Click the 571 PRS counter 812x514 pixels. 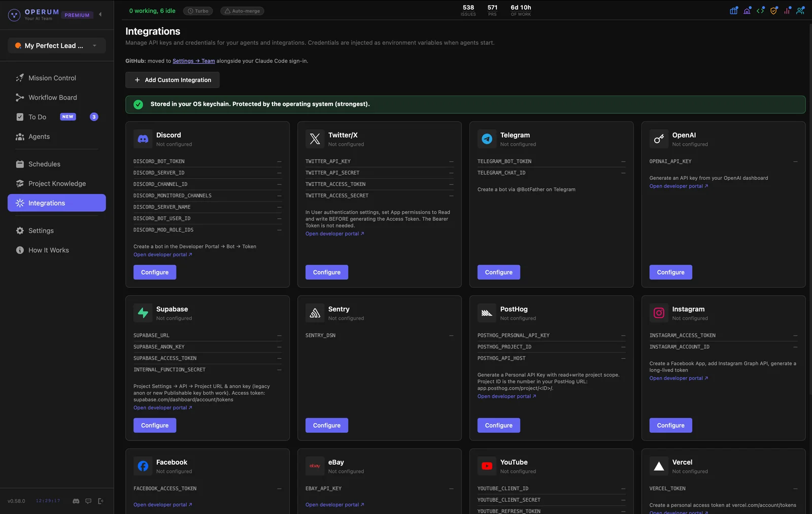[x=492, y=11]
